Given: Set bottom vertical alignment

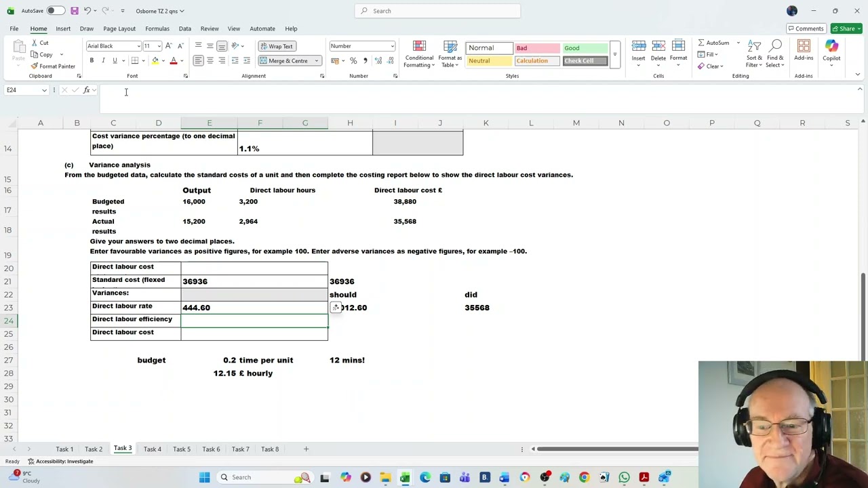Looking at the screenshot, I should tap(222, 46).
